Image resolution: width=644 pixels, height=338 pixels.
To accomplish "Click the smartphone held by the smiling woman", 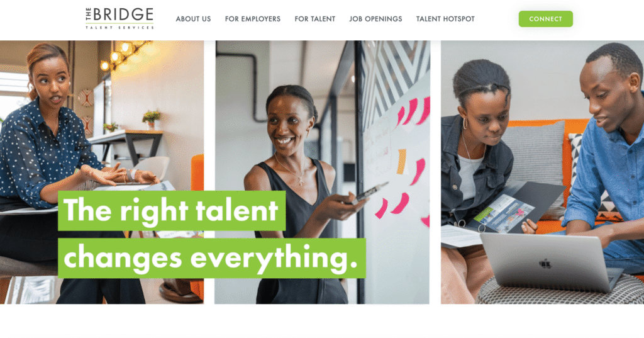I will (369, 193).
